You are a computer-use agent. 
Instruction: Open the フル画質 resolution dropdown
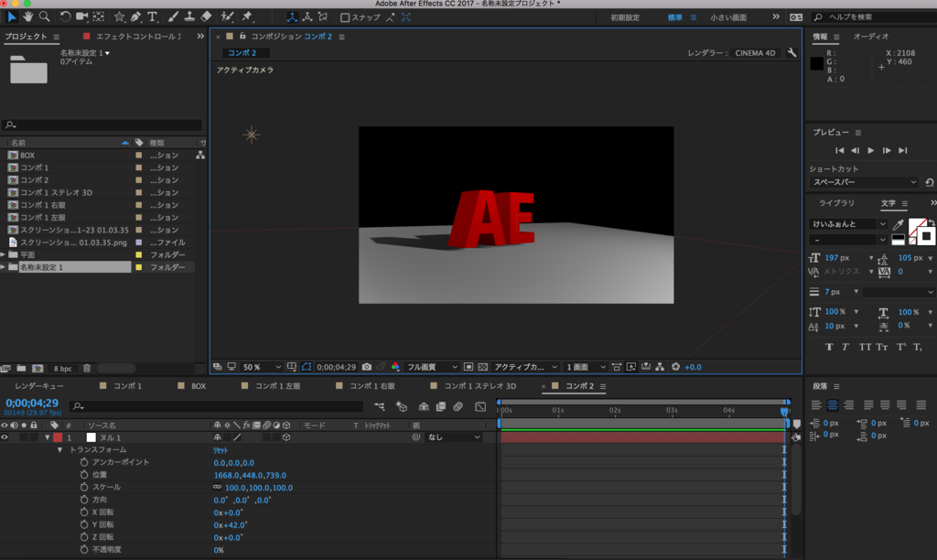(x=432, y=367)
